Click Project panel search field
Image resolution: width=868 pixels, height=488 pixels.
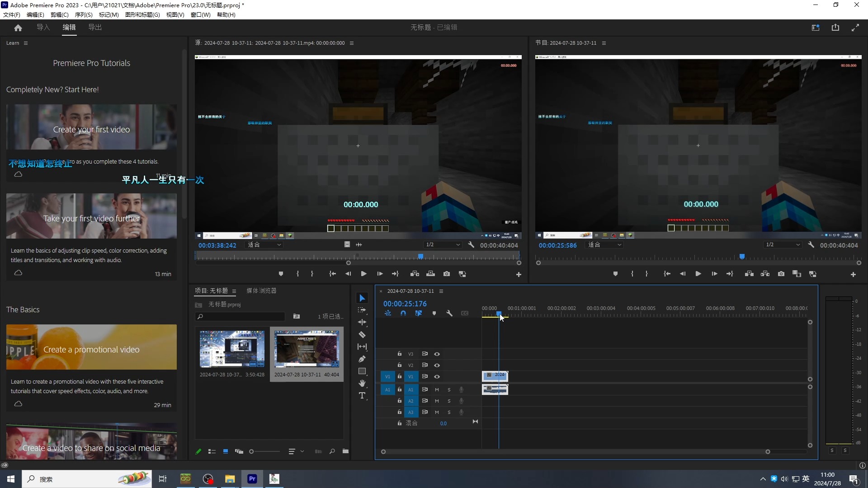pyautogui.click(x=241, y=317)
